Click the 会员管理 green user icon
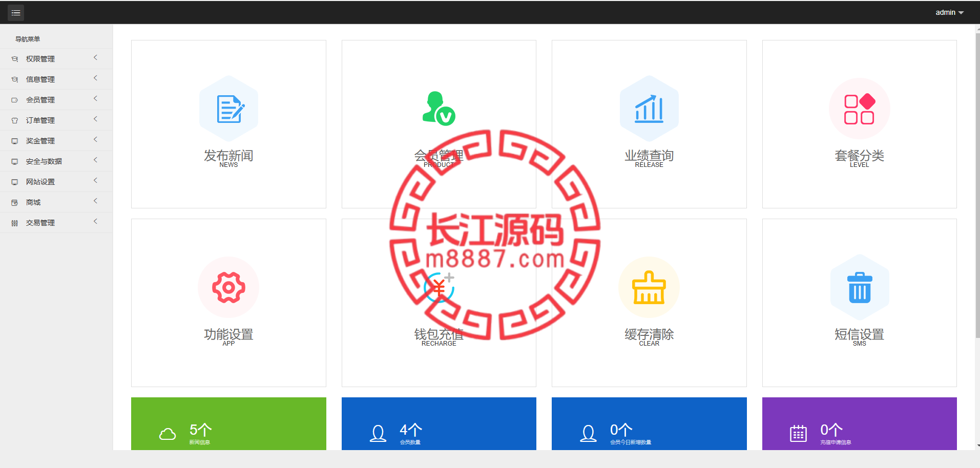This screenshot has height=468, width=980. tap(439, 108)
